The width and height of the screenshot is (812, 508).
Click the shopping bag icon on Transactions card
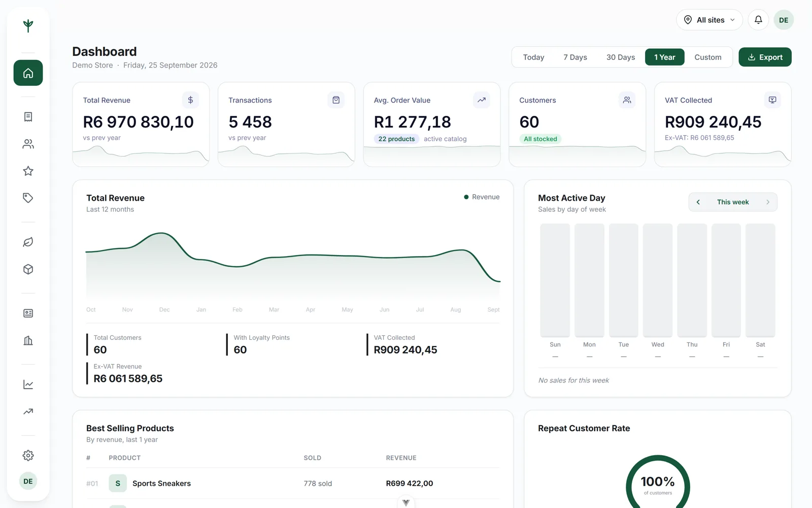(336, 100)
